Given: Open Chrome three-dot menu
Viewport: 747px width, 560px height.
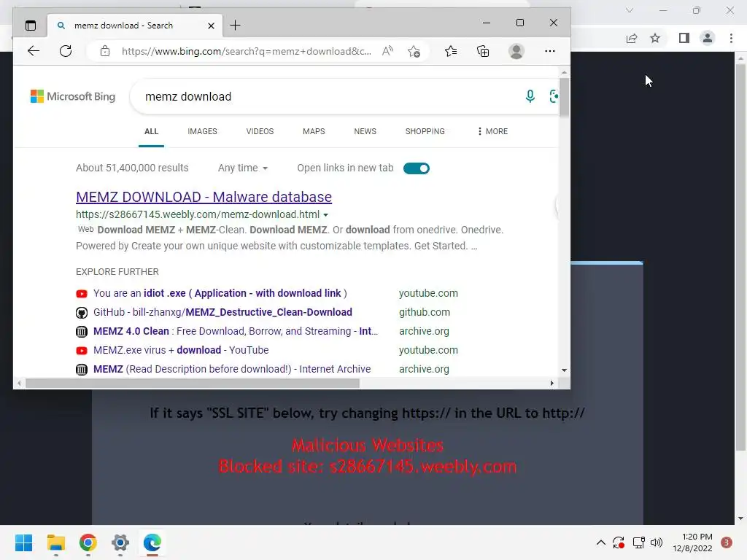Looking at the screenshot, I should pos(731,38).
